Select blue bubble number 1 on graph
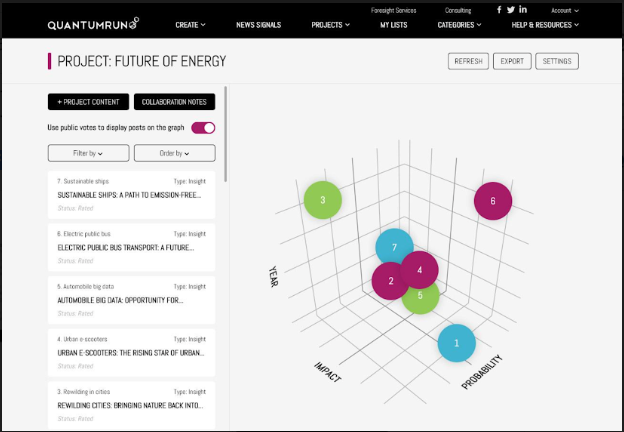Viewport: 624px width, 432px height. coord(456,343)
